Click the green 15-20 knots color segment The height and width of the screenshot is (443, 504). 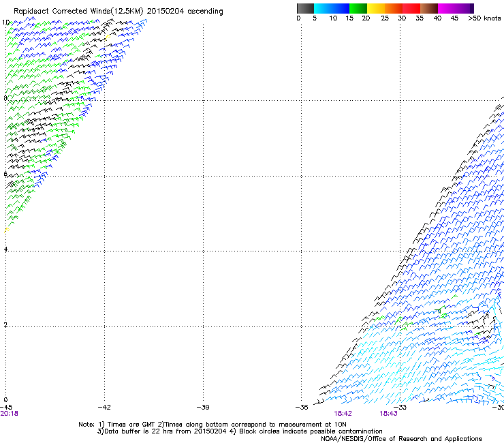tap(358, 8)
